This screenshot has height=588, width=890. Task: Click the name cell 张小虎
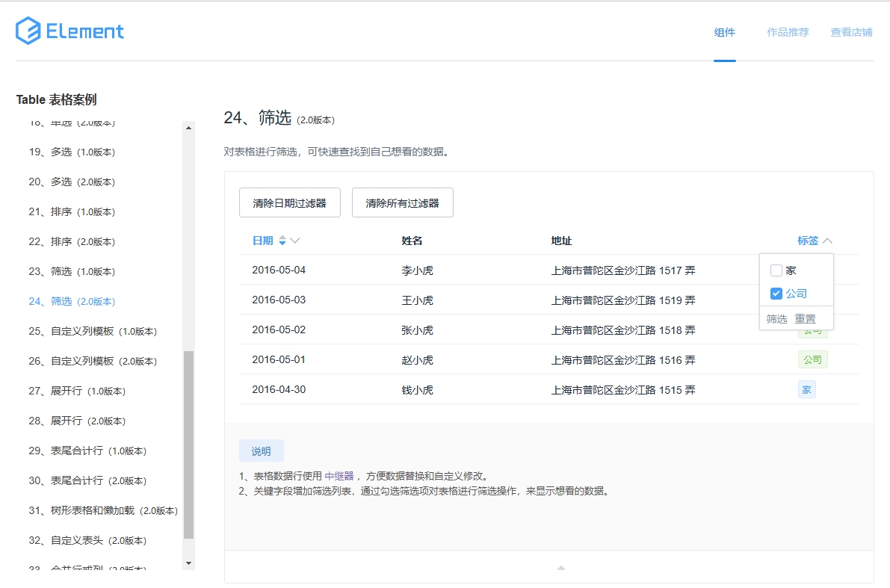(417, 330)
